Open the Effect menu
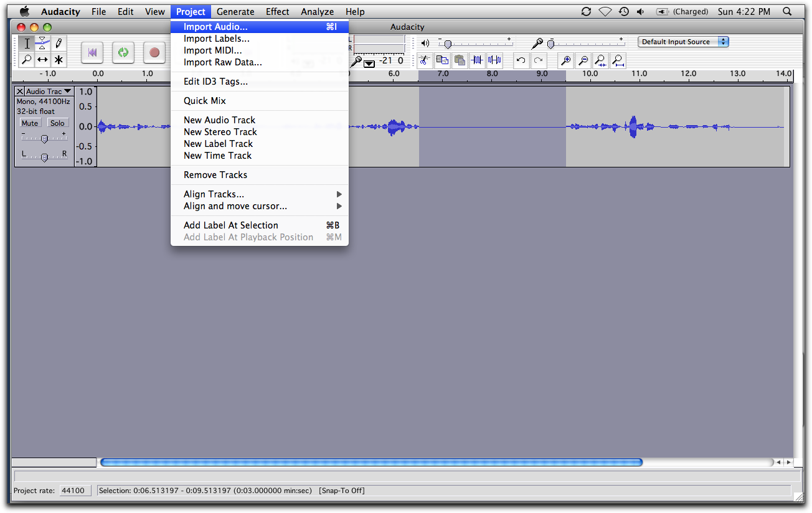812x513 pixels. point(278,12)
